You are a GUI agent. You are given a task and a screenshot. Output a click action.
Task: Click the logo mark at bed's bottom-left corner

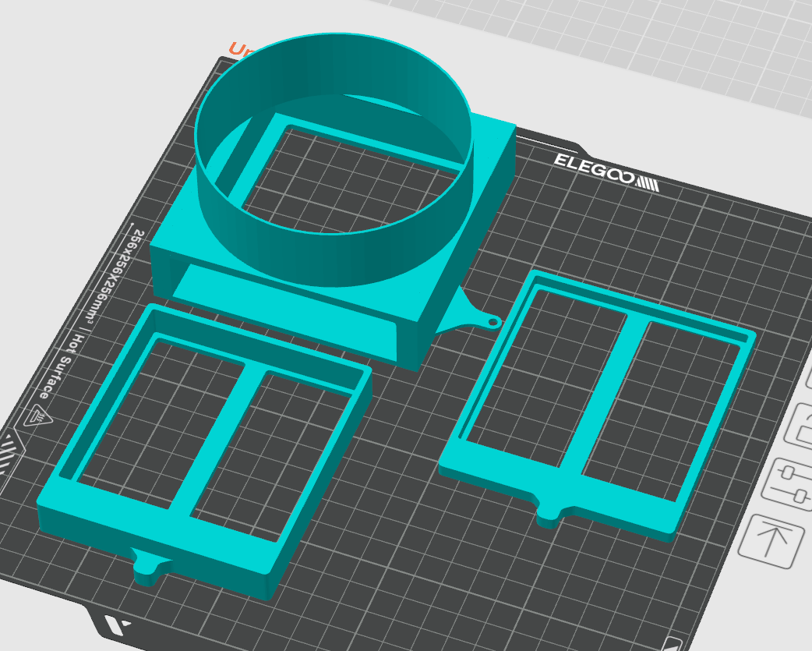(x=115, y=623)
